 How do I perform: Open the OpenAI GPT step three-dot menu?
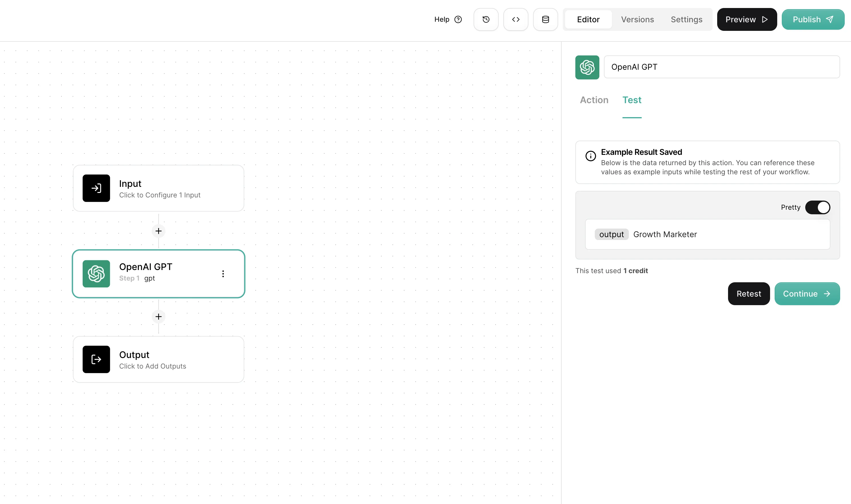[223, 274]
